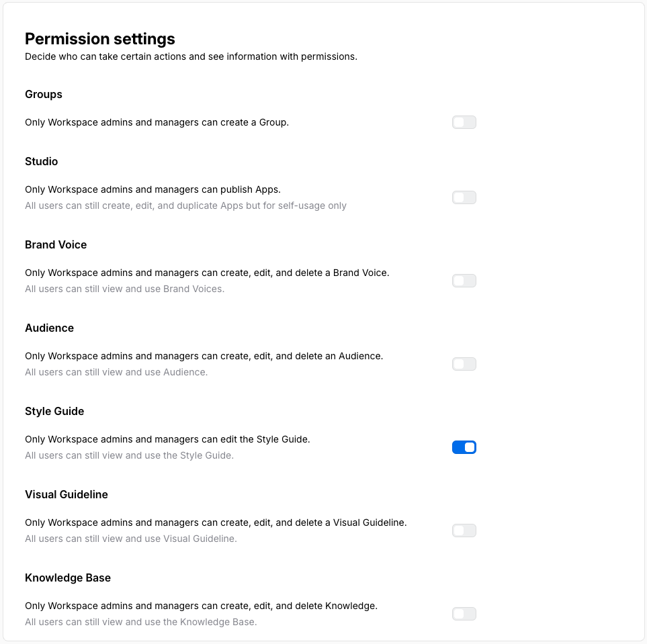Image resolution: width=647 pixels, height=644 pixels.
Task: Disable the Style Guide permission toggle
Action: pos(464,447)
